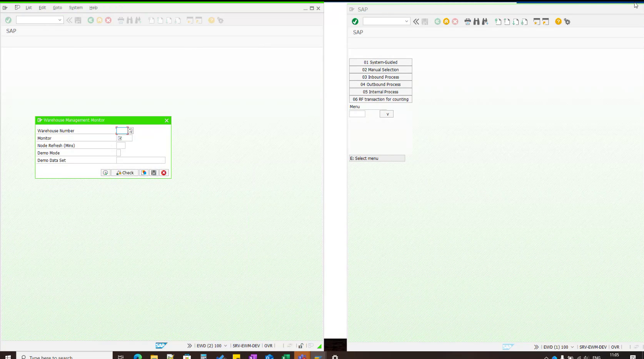The height and width of the screenshot is (359, 644).
Task: Open the search help for Warehouse Number
Action: click(130, 131)
